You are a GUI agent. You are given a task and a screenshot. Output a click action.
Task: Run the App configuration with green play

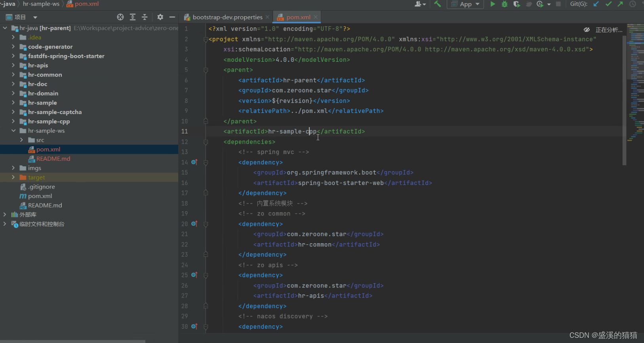[x=493, y=4]
